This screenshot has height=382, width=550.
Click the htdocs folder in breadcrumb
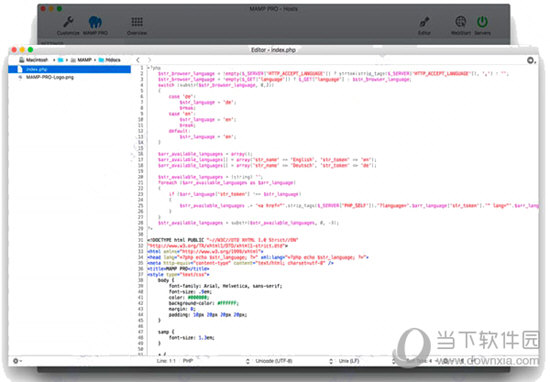(x=113, y=60)
